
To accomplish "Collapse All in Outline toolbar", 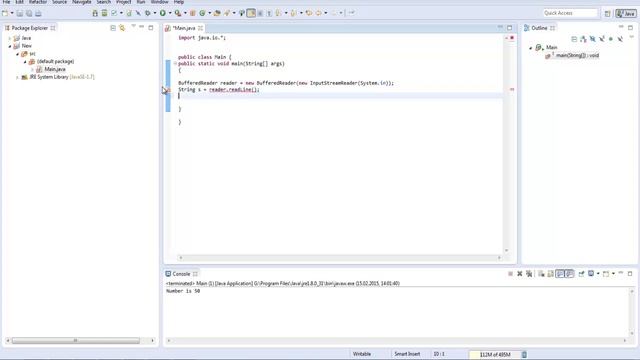I will click(x=574, y=39).
